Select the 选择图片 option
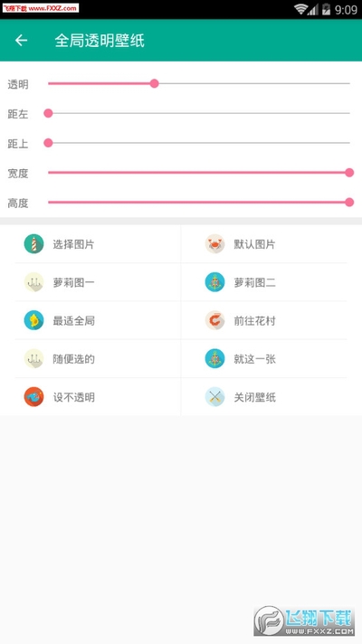 click(x=73, y=244)
